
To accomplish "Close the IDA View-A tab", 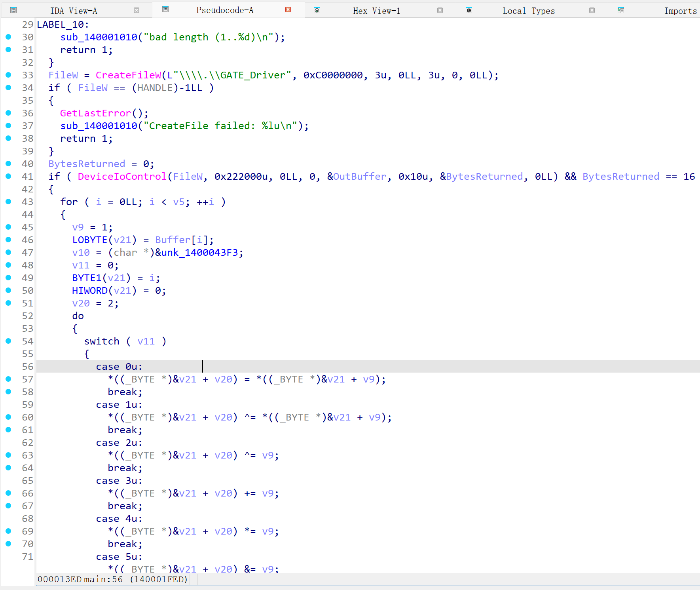I will [x=137, y=10].
